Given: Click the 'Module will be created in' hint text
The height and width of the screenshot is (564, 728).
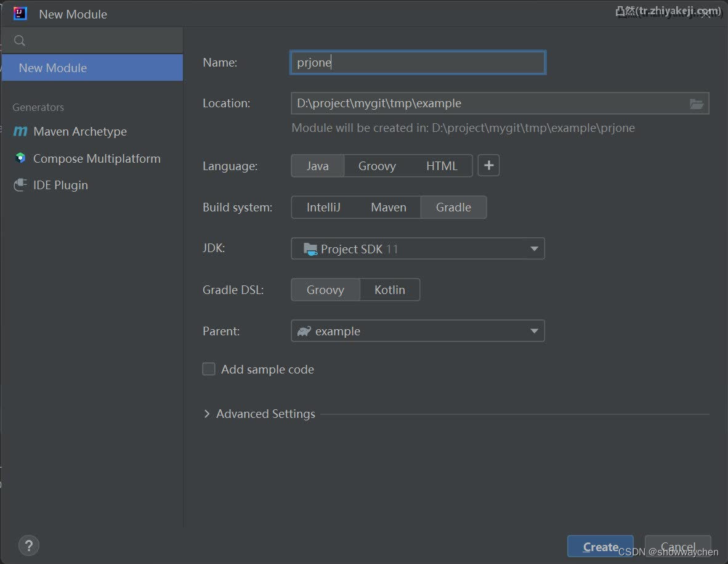Looking at the screenshot, I should click(463, 128).
